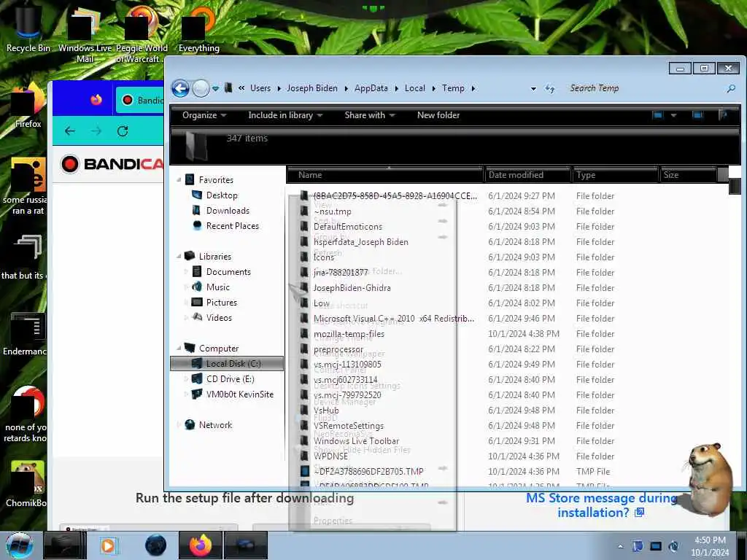
Task: Click AppData in the address breadcrumb
Action: point(371,88)
